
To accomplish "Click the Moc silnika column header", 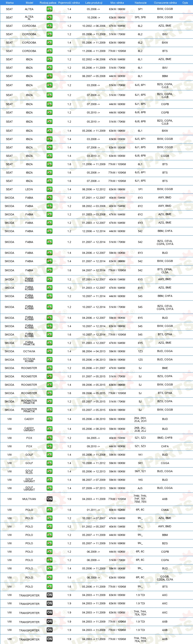I will [x=117, y=3].
